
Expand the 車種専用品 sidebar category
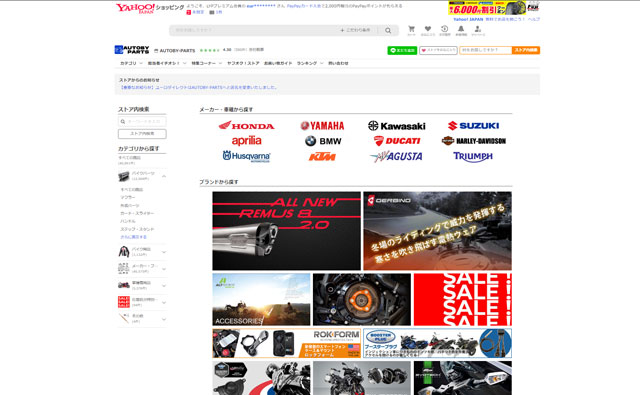pyautogui.click(x=164, y=285)
